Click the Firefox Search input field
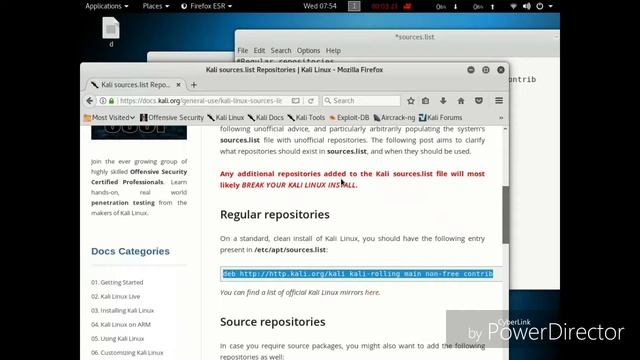 click(361, 101)
